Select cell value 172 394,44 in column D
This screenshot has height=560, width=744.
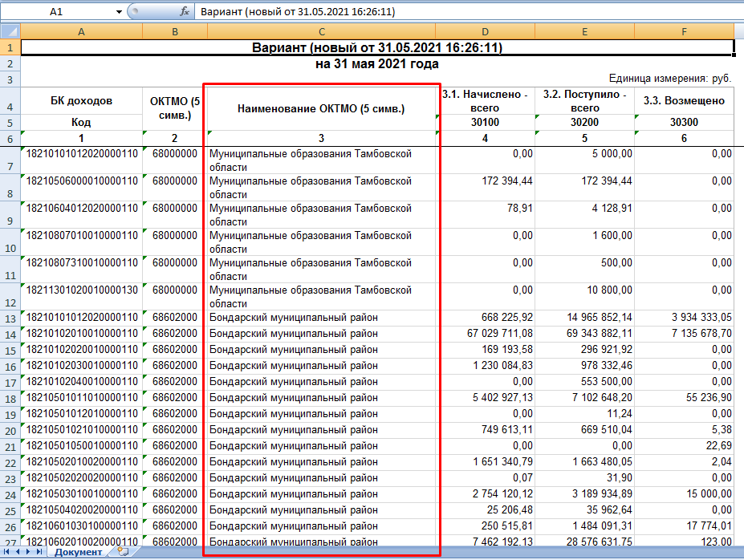pos(485,187)
